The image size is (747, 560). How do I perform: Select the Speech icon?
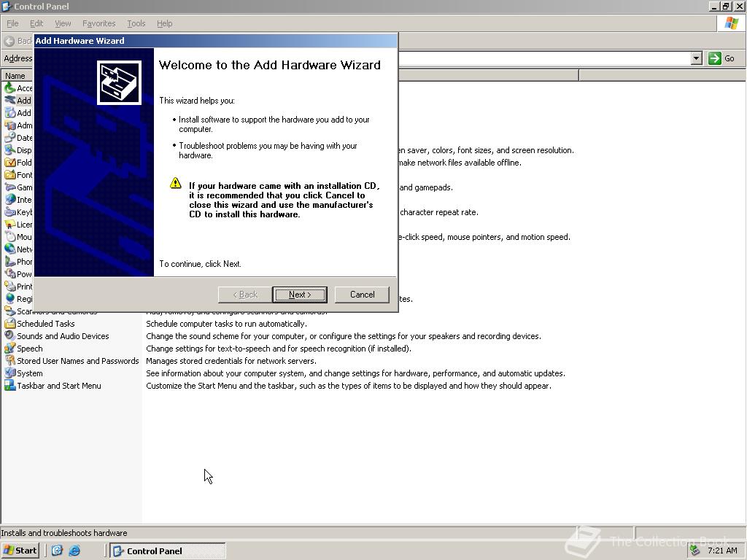coord(10,348)
